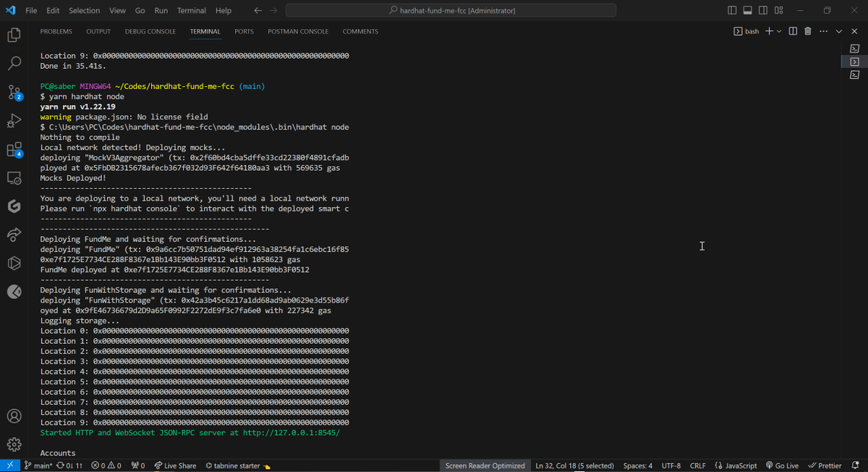Open the Go menu
This screenshot has width=868, height=472.
[x=140, y=10]
